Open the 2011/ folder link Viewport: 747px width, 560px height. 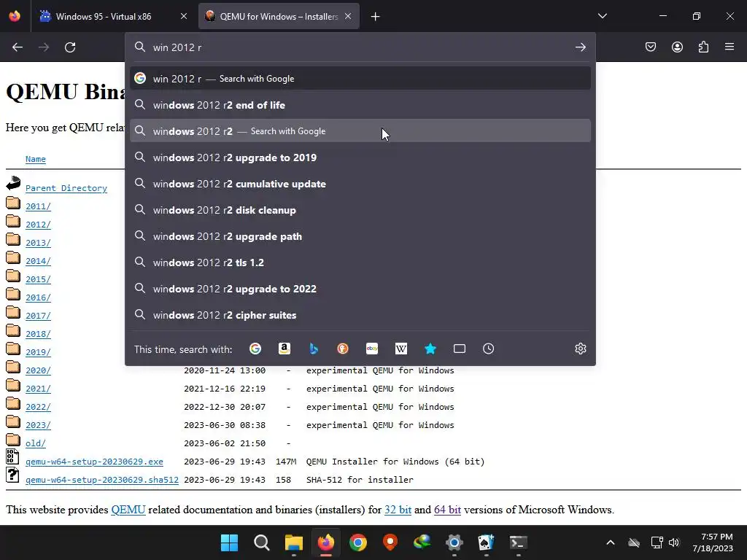[38, 206]
